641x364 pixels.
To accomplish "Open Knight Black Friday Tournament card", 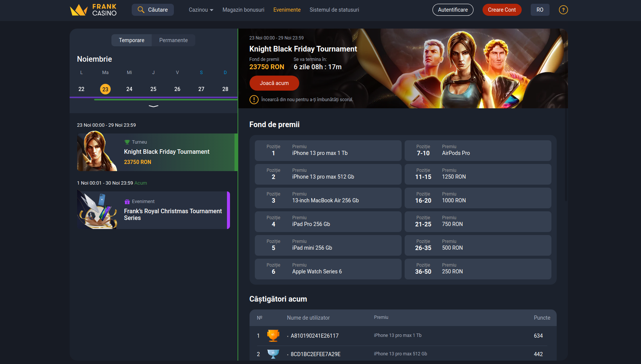I will pyautogui.click(x=157, y=152).
